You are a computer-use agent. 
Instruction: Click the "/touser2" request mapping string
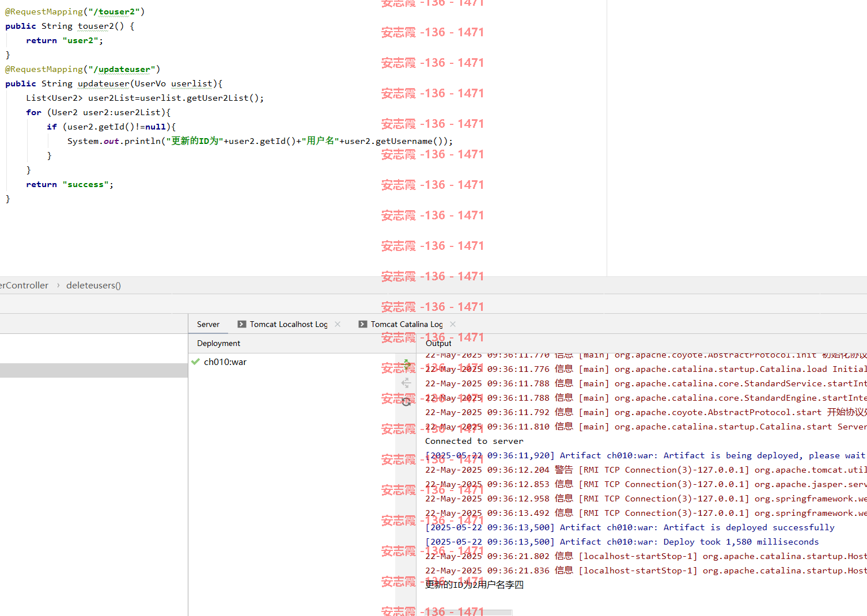pyautogui.click(x=114, y=12)
